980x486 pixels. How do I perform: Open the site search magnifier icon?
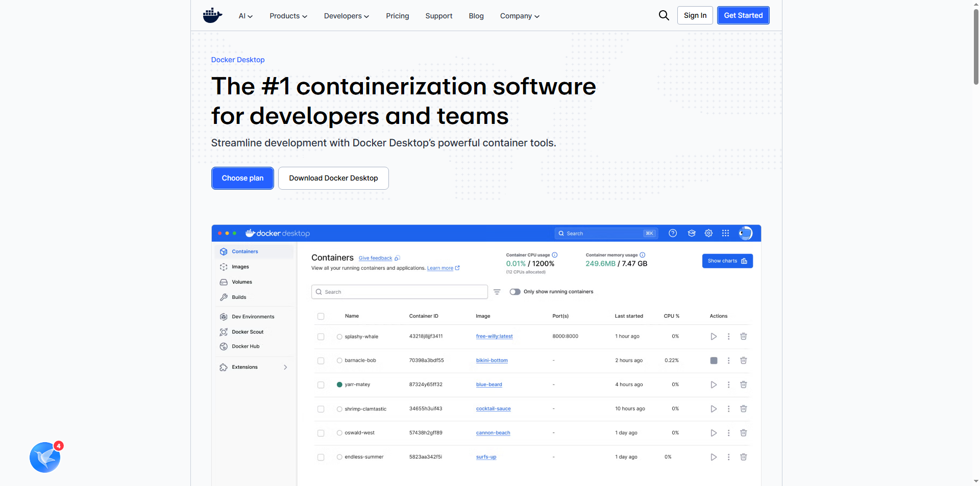(x=664, y=15)
